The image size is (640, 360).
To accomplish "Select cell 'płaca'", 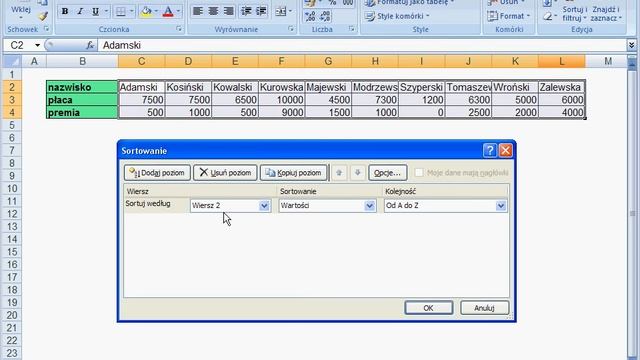I will click(82, 100).
